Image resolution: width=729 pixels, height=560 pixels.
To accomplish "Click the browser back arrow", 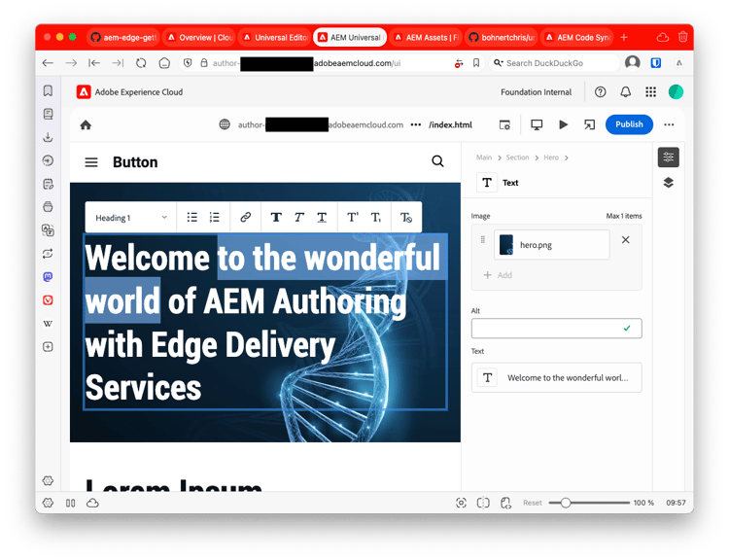I will (48, 63).
